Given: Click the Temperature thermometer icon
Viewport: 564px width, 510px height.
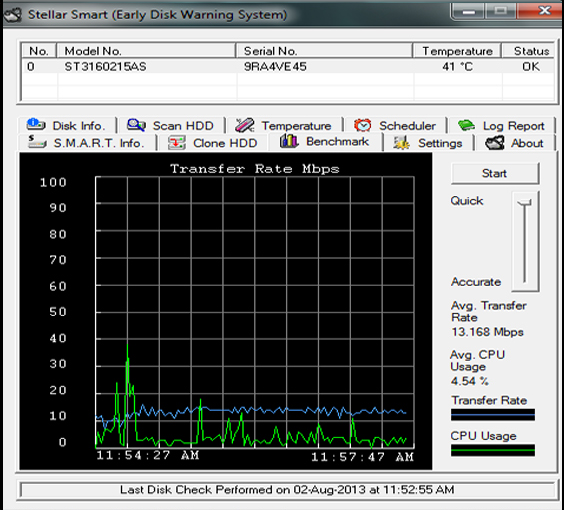Looking at the screenshot, I should [245, 125].
